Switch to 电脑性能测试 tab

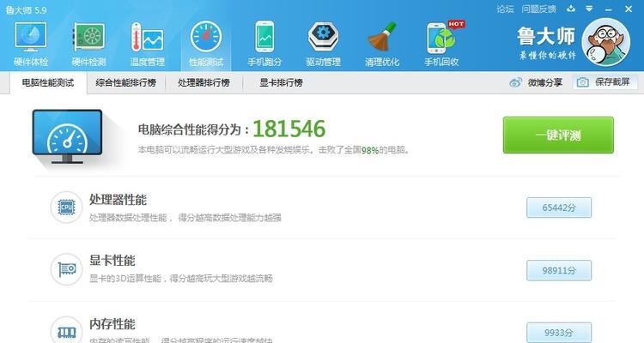[47, 83]
